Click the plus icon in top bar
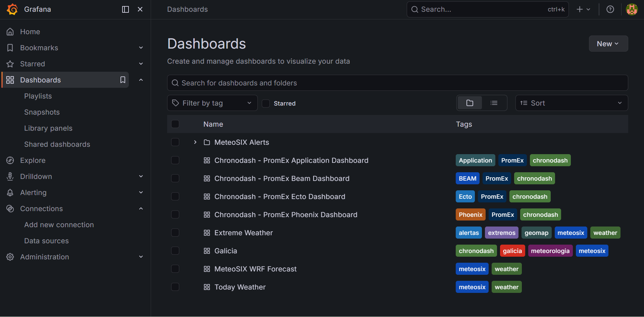Image resolution: width=644 pixels, height=317 pixels. [580, 9]
